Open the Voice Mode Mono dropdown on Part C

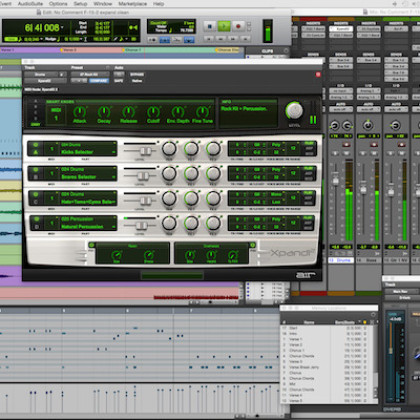coord(277,194)
